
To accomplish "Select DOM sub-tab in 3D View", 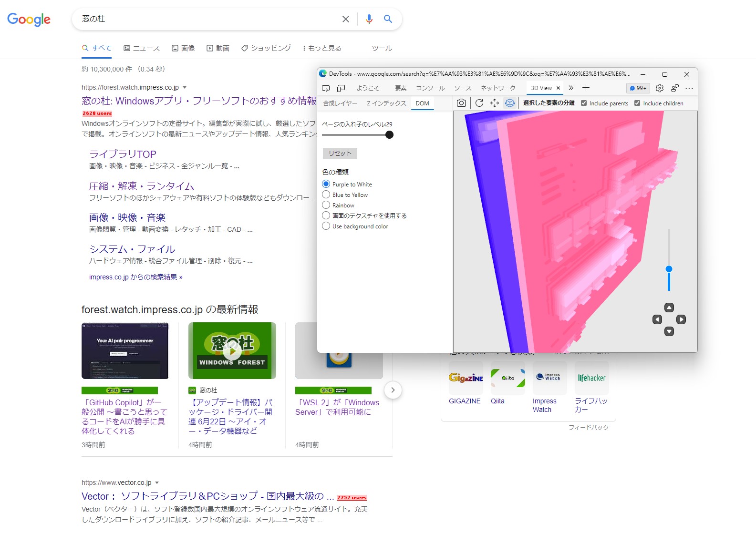I will [423, 103].
